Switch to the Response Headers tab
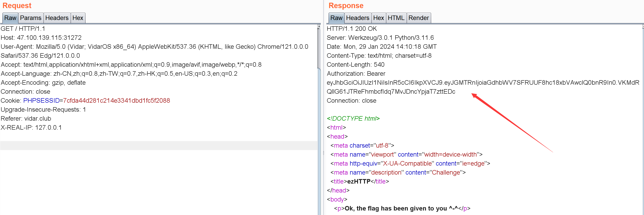 coord(358,18)
